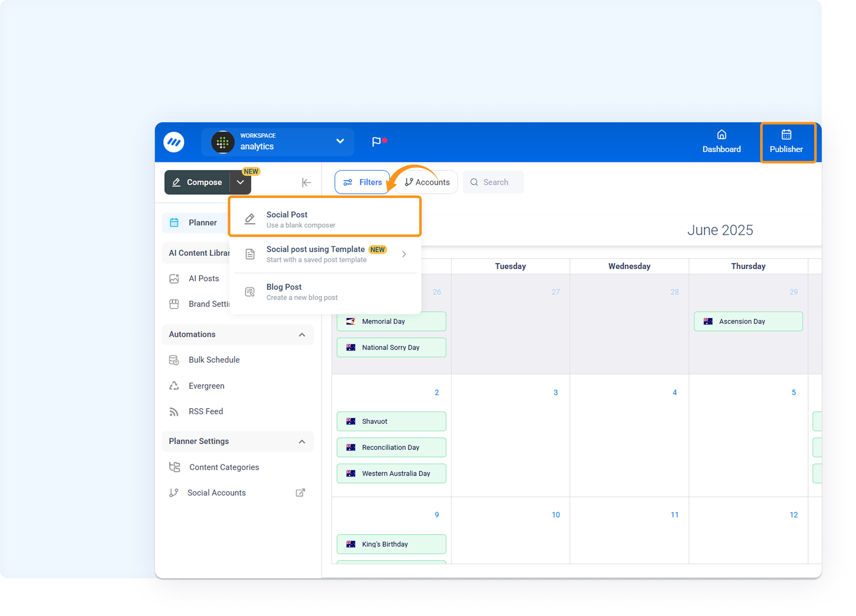Screen dimensions: 856x616
Task: Open the Filters button
Action: pos(362,182)
